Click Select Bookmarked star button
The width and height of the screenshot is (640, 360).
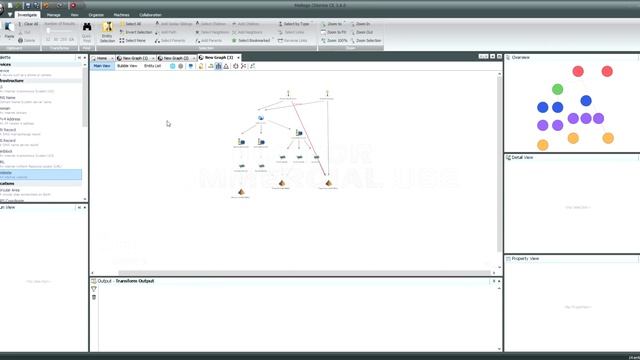(251, 40)
